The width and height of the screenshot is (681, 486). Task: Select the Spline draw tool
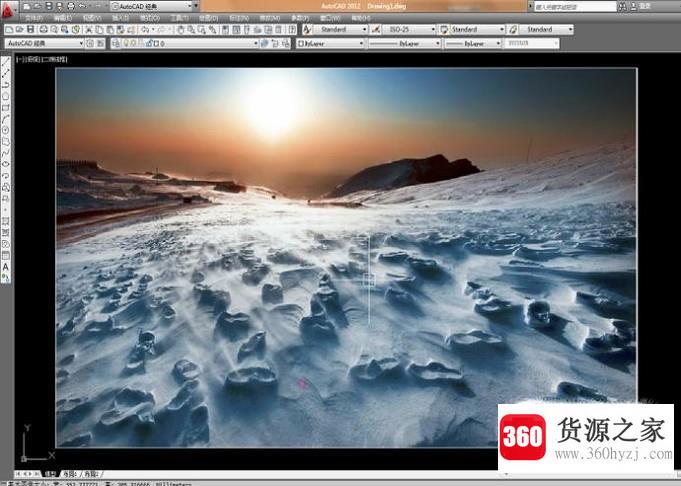6,153
